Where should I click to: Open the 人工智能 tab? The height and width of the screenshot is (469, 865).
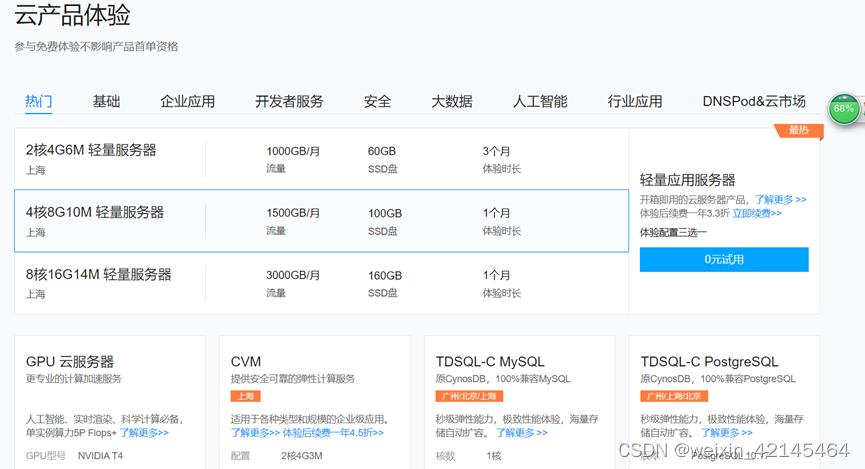click(540, 102)
